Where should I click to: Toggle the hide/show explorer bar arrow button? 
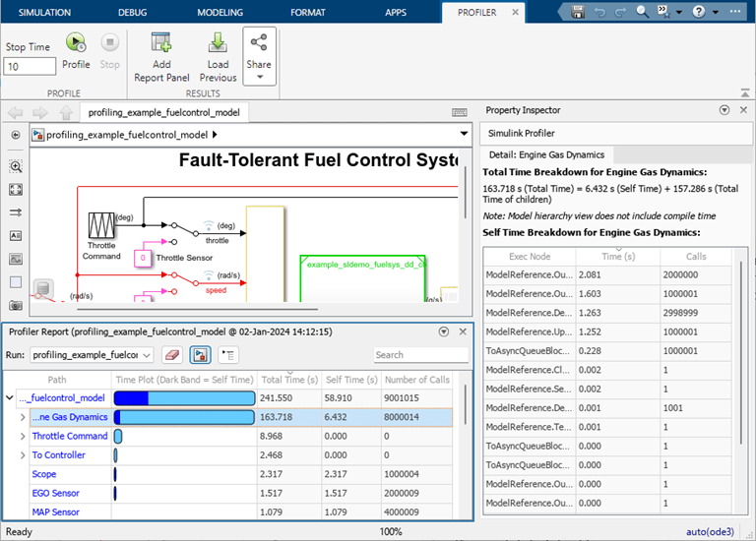point(15,135)
